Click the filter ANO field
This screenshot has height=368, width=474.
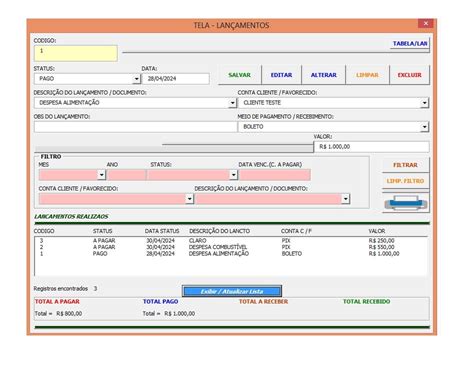126,175
